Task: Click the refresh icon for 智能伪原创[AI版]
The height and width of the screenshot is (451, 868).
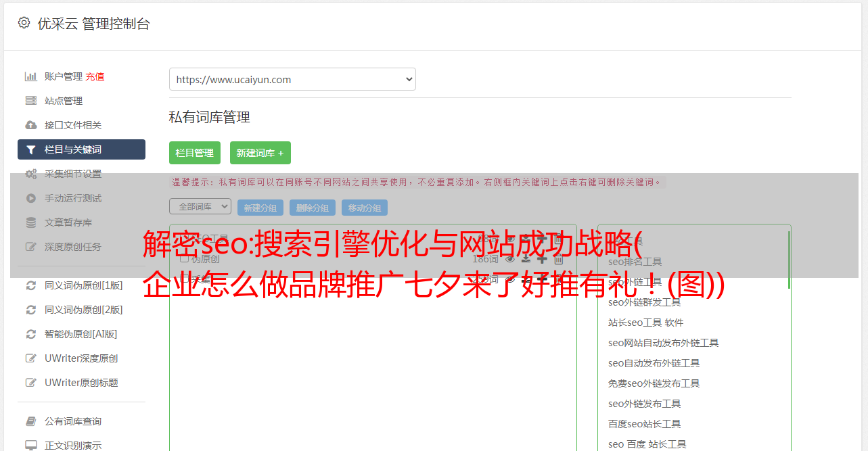Action: click(x=31, y=334)
